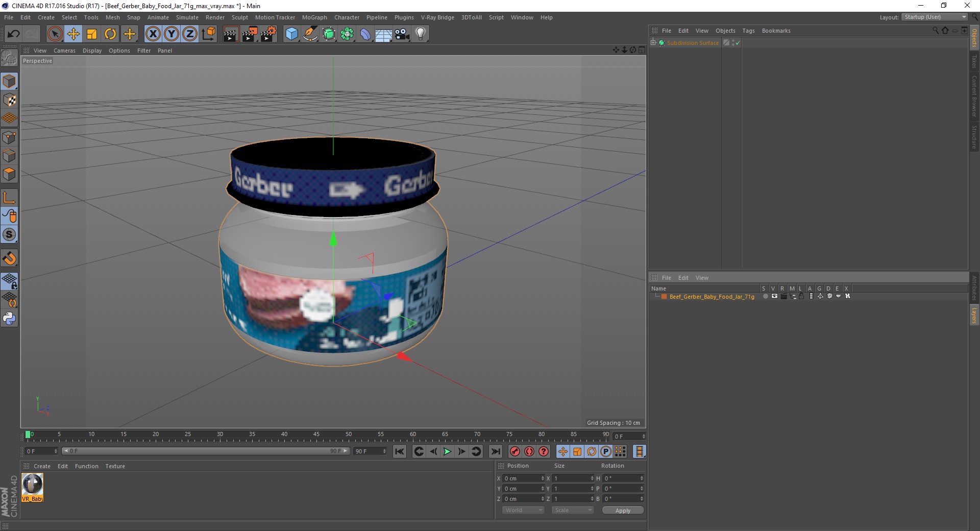Viewport: 980px width, 531px height.
Task: Add a Floor environment object
Action: tap(384, 34)
